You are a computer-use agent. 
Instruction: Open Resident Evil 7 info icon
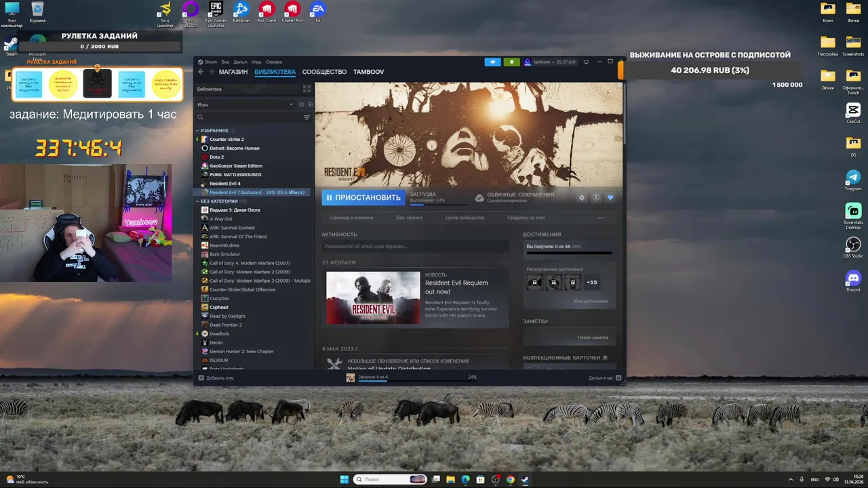[x=595, y=198]
